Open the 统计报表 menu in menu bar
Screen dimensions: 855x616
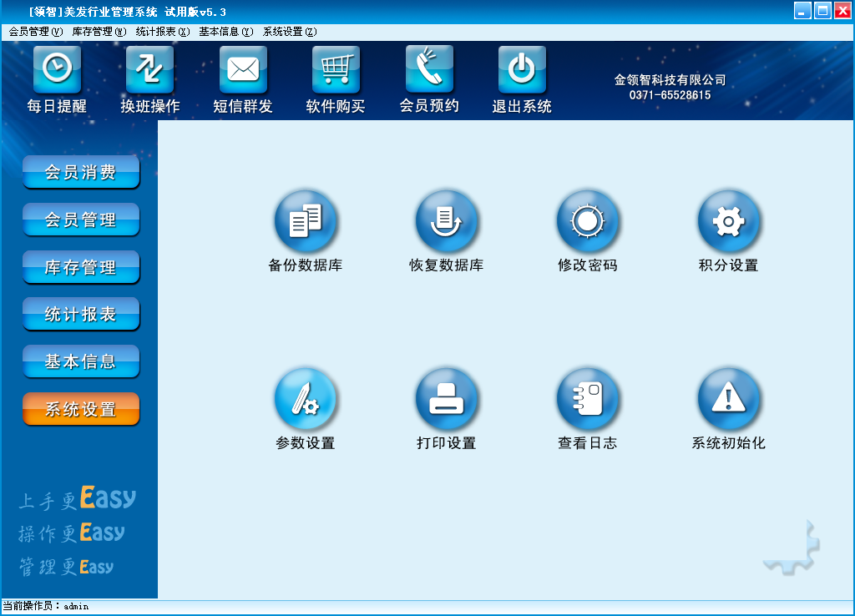[x=163, y=32]
